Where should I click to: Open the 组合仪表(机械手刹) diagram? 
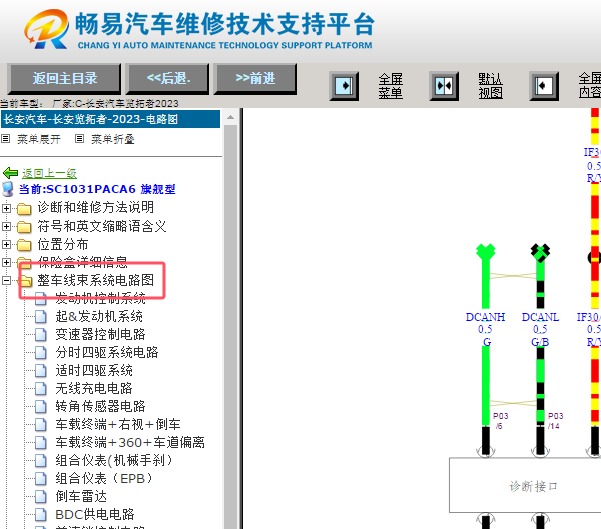114,460
